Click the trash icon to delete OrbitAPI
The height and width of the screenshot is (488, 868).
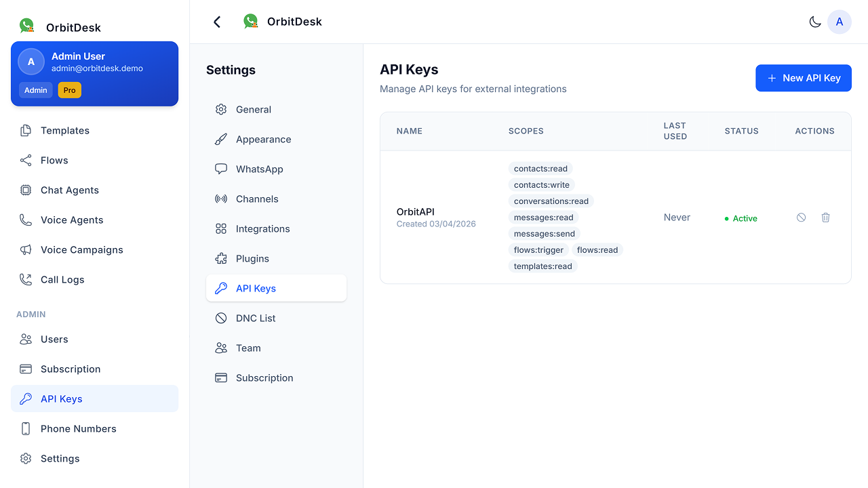coord(825,218)
